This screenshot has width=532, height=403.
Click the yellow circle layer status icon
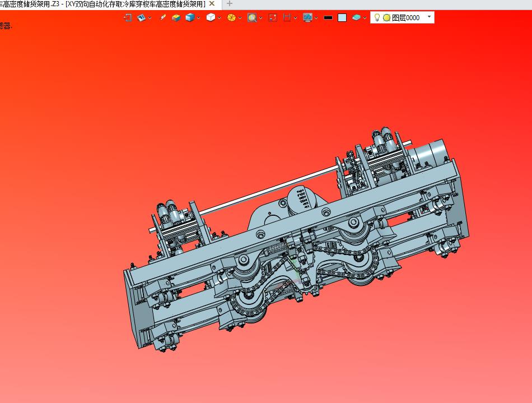pyautogui.click(x=386, y=17)
